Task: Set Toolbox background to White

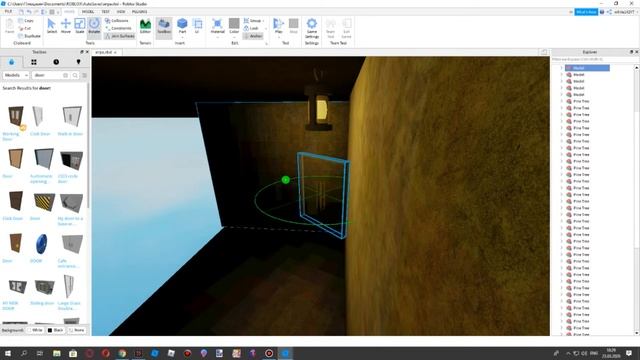Action: [x=36, y=330]
